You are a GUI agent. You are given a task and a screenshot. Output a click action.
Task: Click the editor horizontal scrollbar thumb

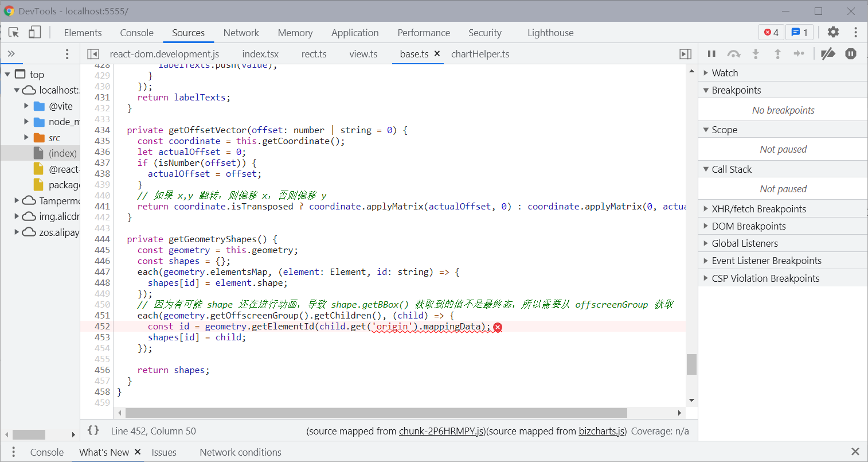point(376,413)
